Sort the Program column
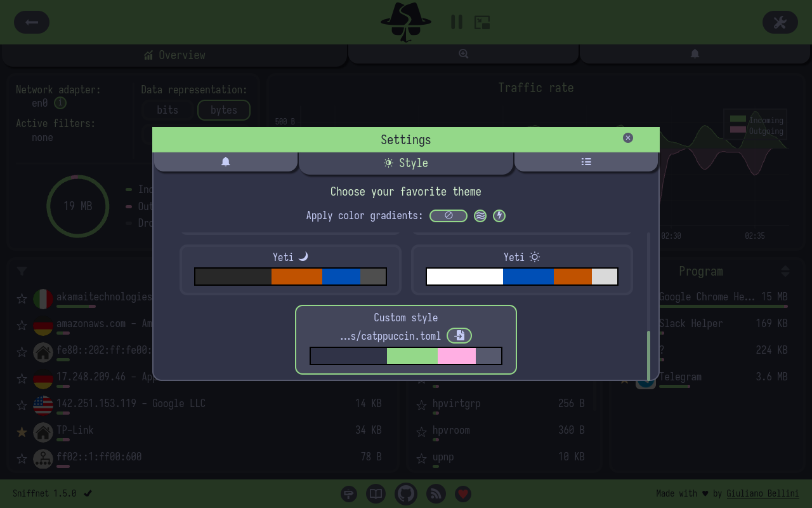 (785, 271)
